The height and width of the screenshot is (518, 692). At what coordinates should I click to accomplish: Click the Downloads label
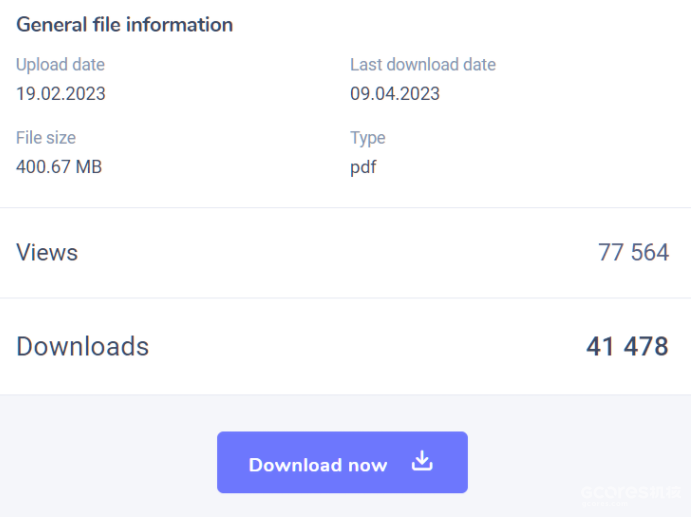pyautogui.click(x=82, y=346)
